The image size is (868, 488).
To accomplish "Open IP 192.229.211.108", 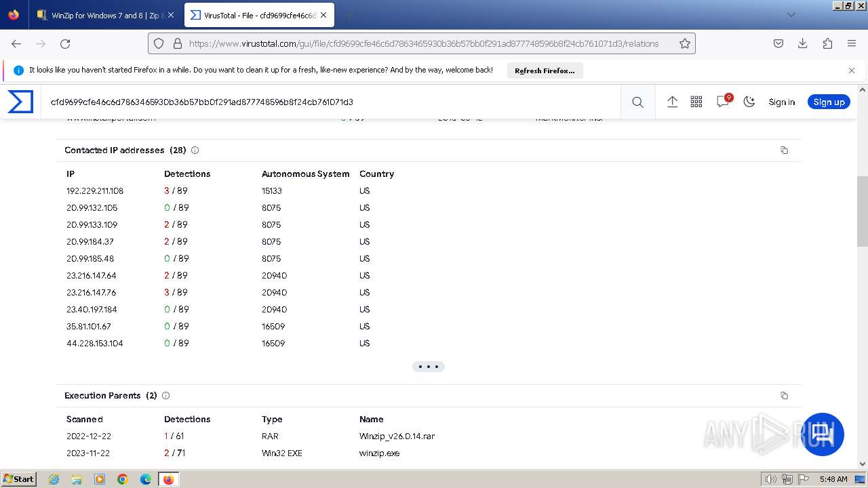I will (95, 191).
